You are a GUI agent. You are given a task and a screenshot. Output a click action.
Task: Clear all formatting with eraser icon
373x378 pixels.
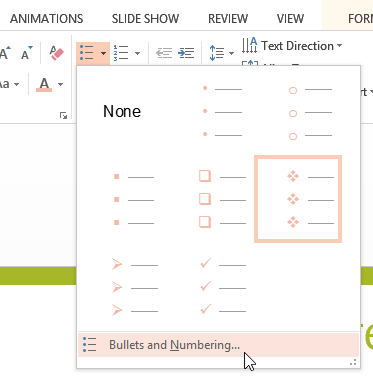pos(56,53)
